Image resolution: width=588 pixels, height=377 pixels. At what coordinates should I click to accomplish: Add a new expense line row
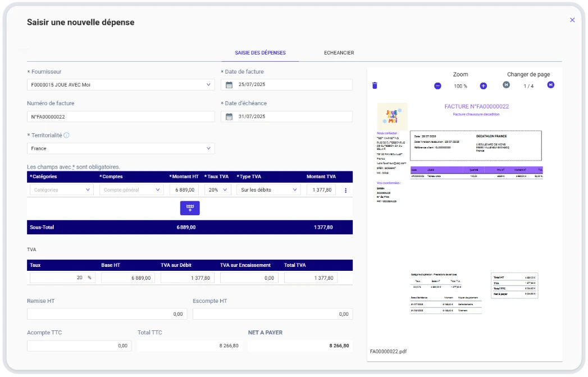pyautogui.click(x=190, y=208)
